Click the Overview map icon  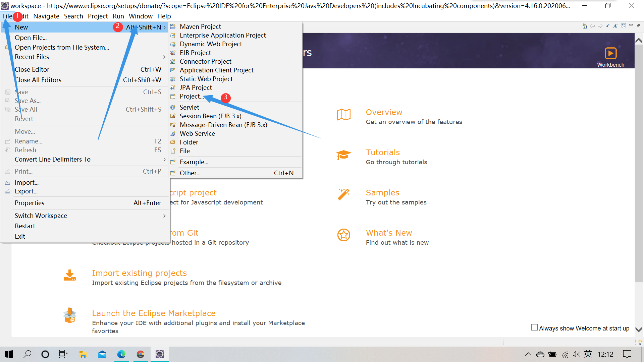[344, 115]
